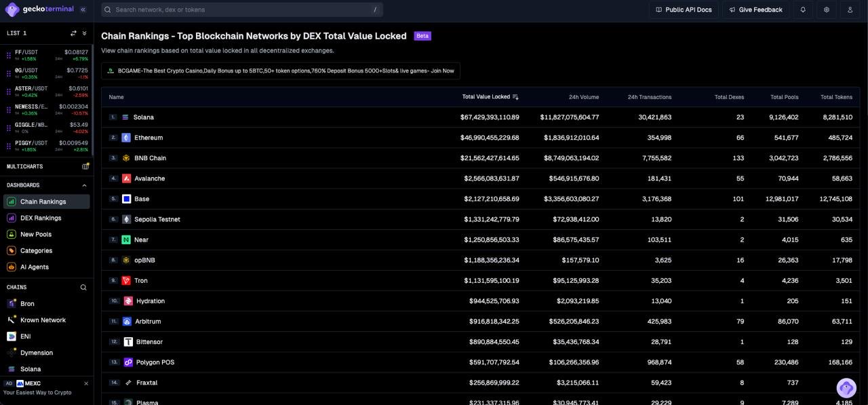Open the floating chat bubble icon
The width and height of the screenshot is (868, 405).
846,387
